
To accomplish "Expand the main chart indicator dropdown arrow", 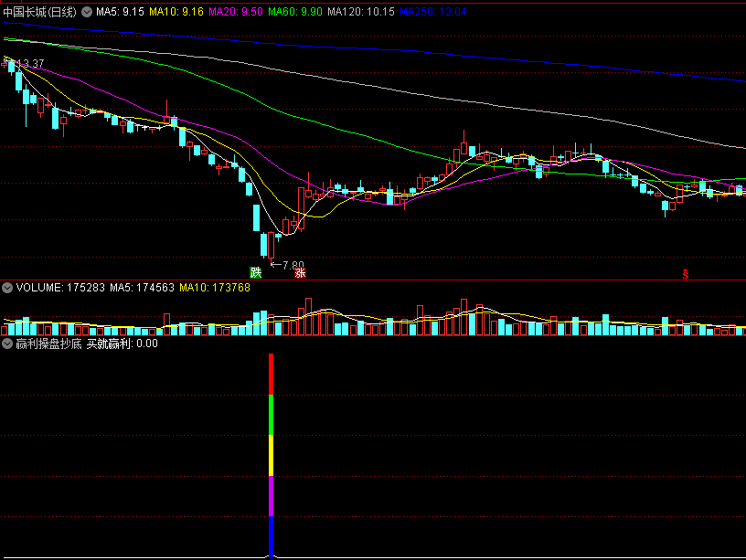I will click(87, 12).
